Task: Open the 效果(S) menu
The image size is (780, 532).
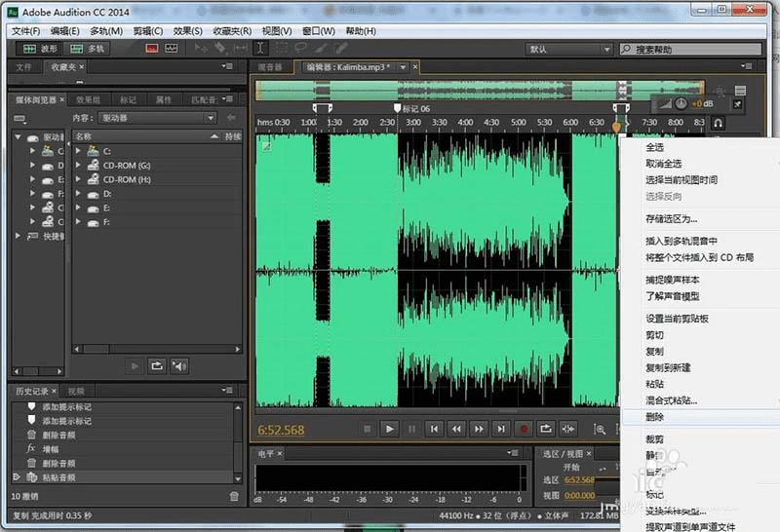Action: coord(187,31)
